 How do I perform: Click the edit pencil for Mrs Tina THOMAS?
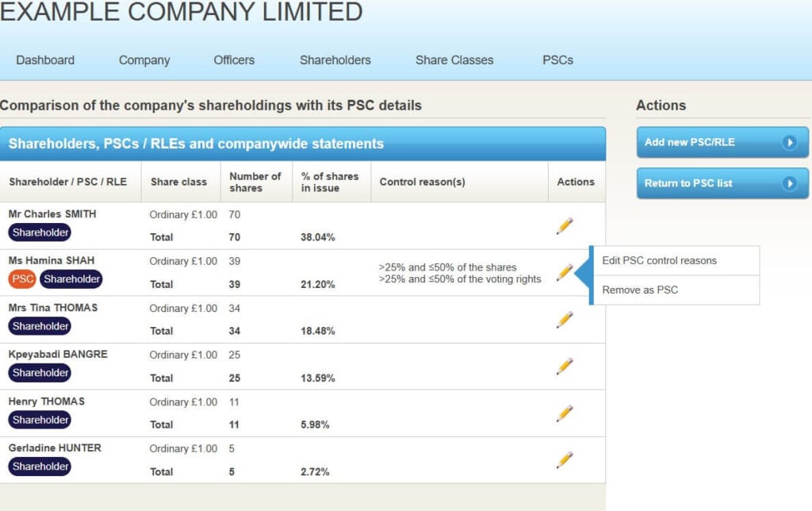pyautogui.click(x=565, y=320)
